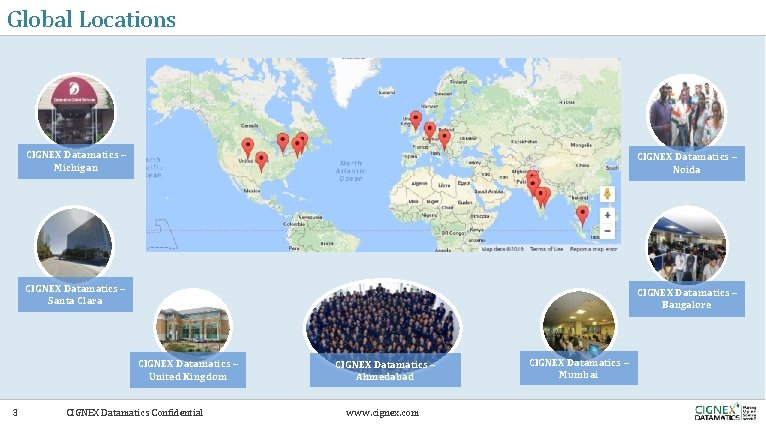Image resolution: width=766 pixels, height=425 pixels.
Task: Click 'CIGNEX Datamatics Confidential' footer text
Action: (x=134, y=413)
